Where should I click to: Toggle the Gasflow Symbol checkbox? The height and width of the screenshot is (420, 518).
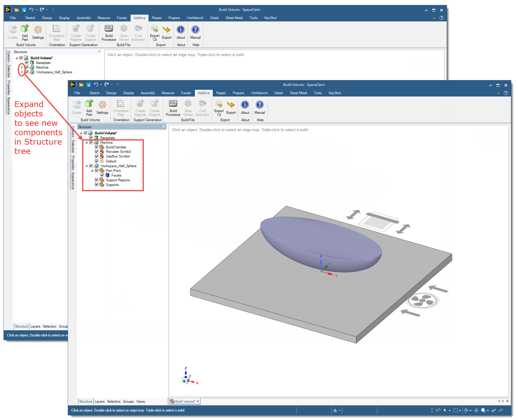(x=97, y=157)
